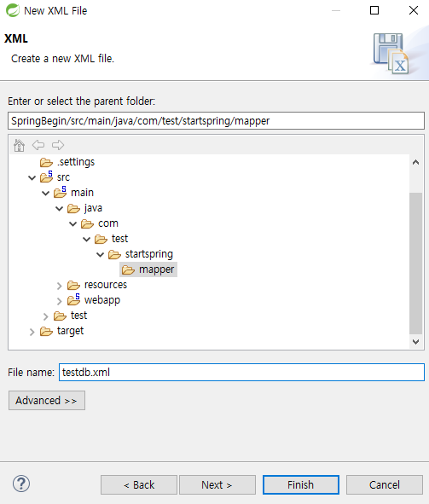This screenshot has height=504, width=429.
Task: Click the src folder icon
Action: click(46, 177)
